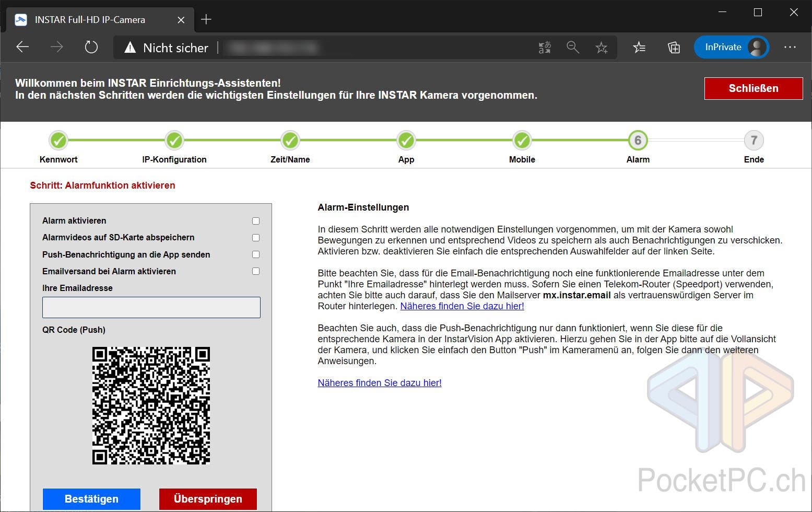Add page to favorites with star icon
The width and height of the screenshot is (812, 512).
click(602, 48)
